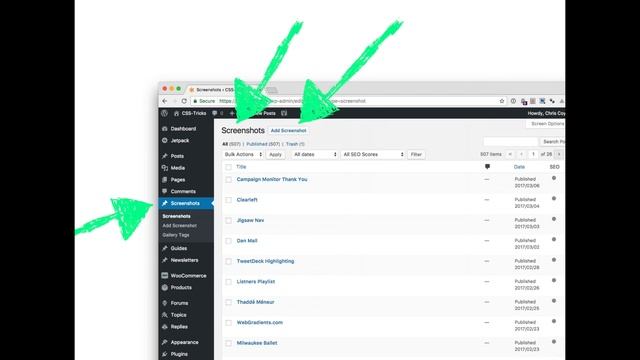This screenshot has height=360, width=640.
Task: Click the Search Posts button
Action: coord(553,142)
